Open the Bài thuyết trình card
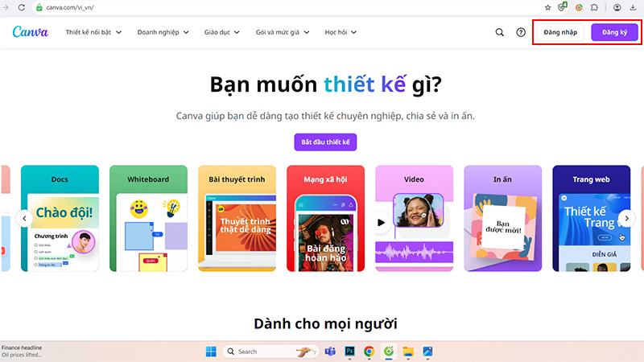Image resolution: width=644 pixels, height=362 pixels. point(237,218)
